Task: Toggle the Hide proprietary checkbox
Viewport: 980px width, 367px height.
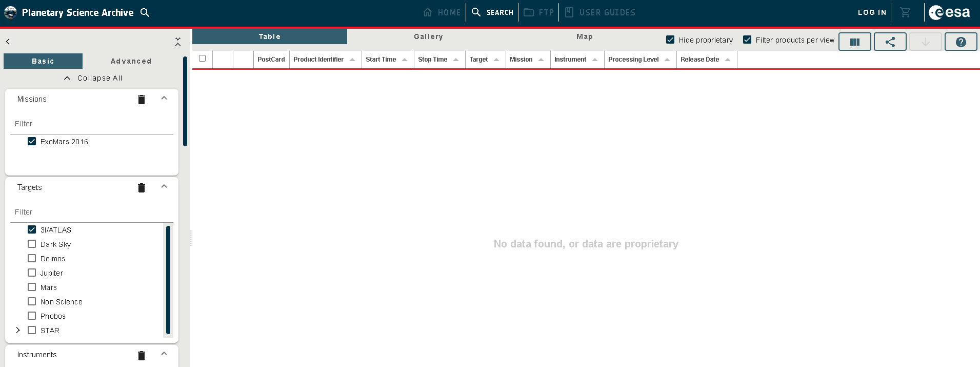Action: coord(670,40)
